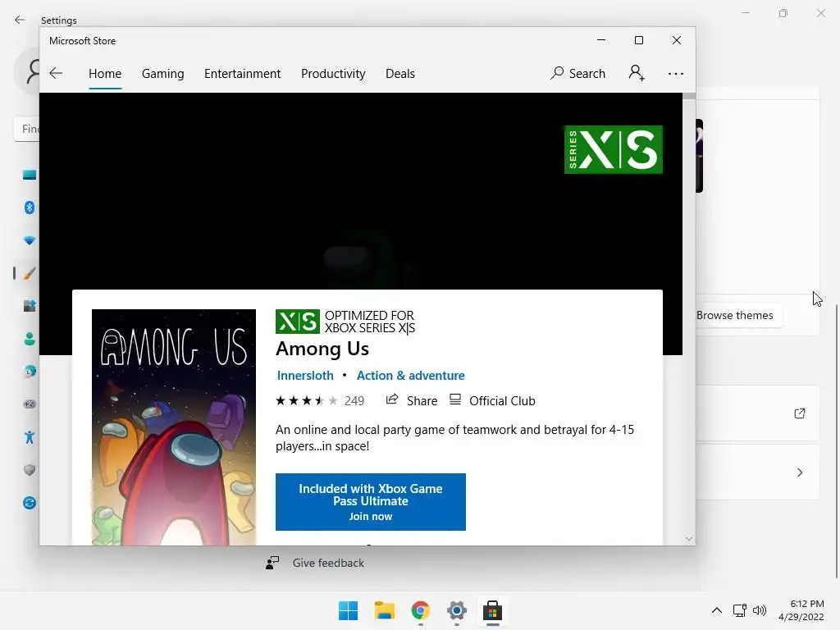Click the Settings search field
This screenshot has height=630, width=840.
pyautogui.click(x=27, y=129)
